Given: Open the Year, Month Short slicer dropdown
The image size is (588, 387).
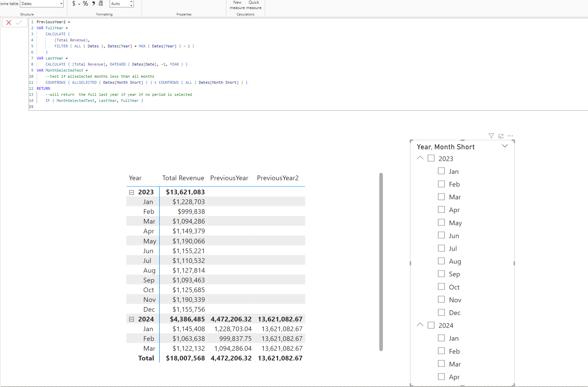Looking at the screenshot, I should pyautogui.click(x=505, y=146).
